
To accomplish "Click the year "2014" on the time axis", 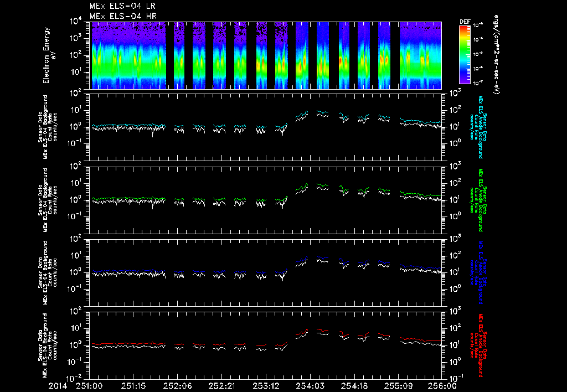I will click(58, 386).
